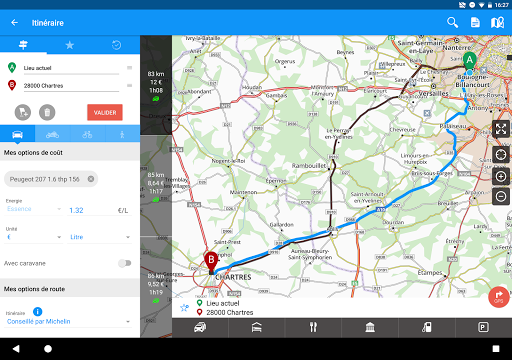Viewport: 512px width, 360px height.
Task: Select motorcycle travel mode tab
Action: coord(52,134)
